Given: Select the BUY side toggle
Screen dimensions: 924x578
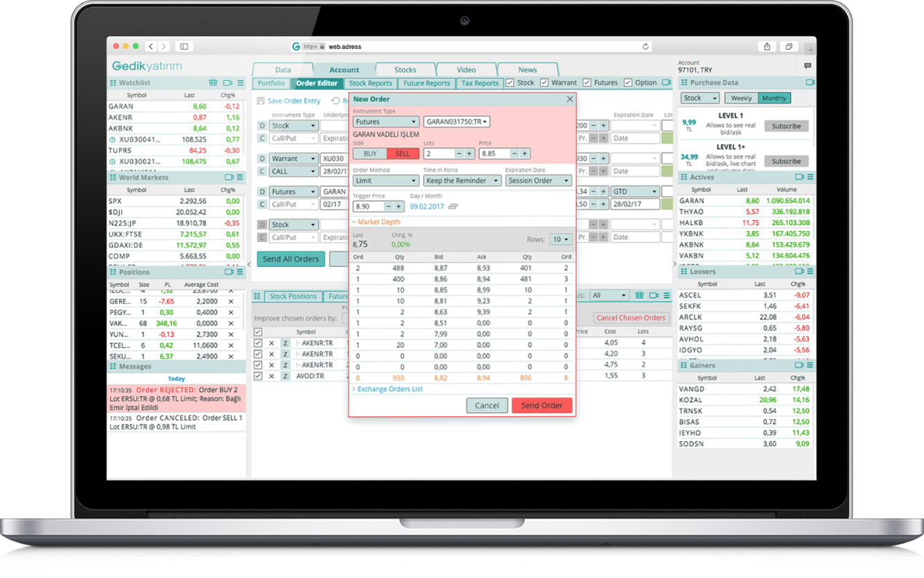Looking at the screenshot, I should tap(370, 154).
